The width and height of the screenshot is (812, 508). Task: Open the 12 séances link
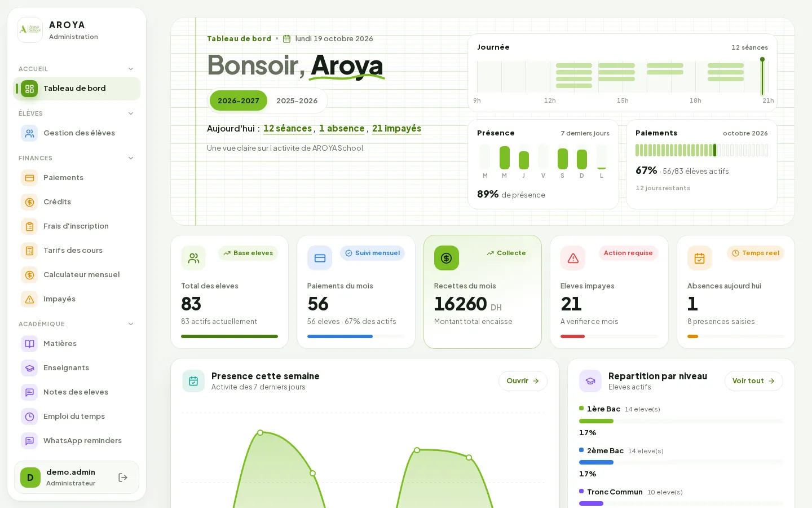click(x=288, y=129)
